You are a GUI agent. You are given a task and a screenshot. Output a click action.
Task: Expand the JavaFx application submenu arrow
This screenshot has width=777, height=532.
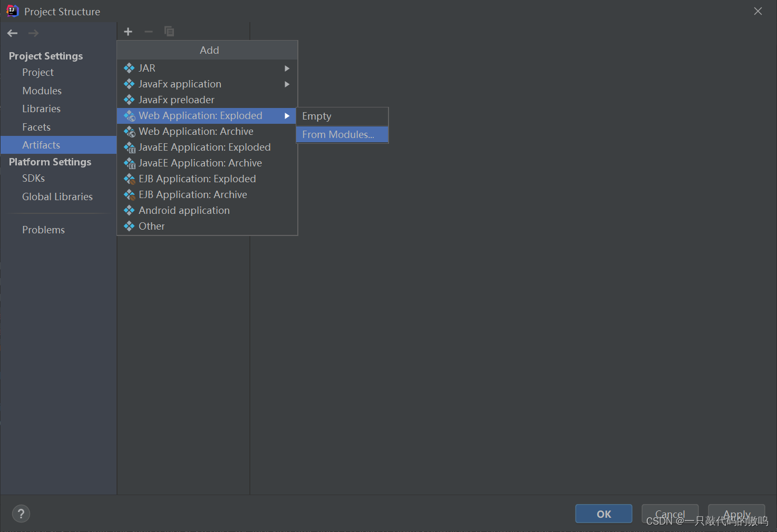[x=287, y=84]
